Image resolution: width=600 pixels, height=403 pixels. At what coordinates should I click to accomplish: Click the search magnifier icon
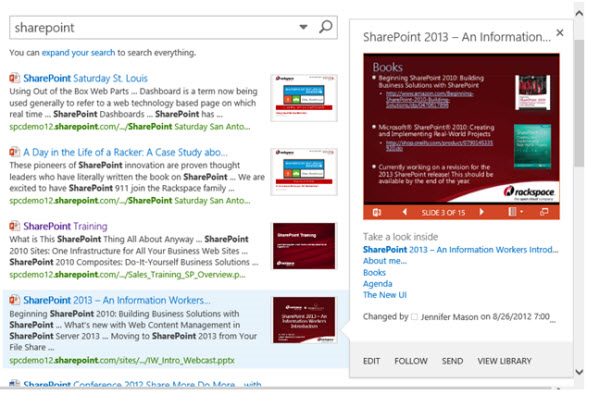325,27
